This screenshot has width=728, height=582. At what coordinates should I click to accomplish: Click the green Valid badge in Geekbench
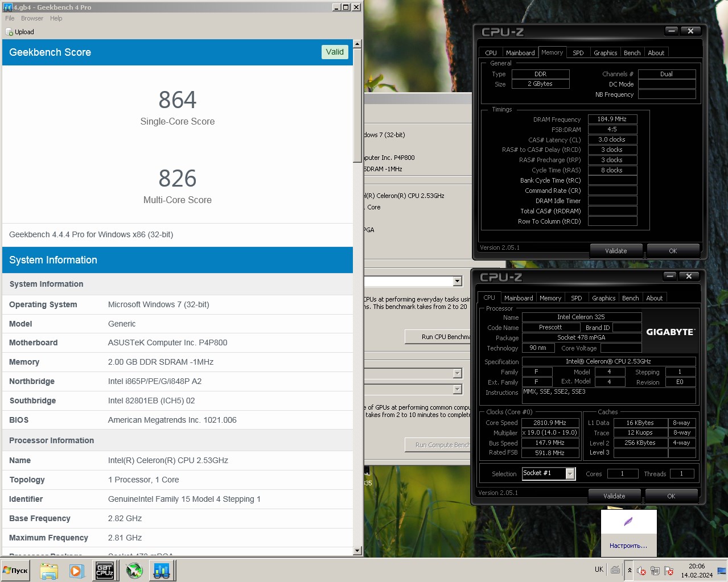coord(335,52)
